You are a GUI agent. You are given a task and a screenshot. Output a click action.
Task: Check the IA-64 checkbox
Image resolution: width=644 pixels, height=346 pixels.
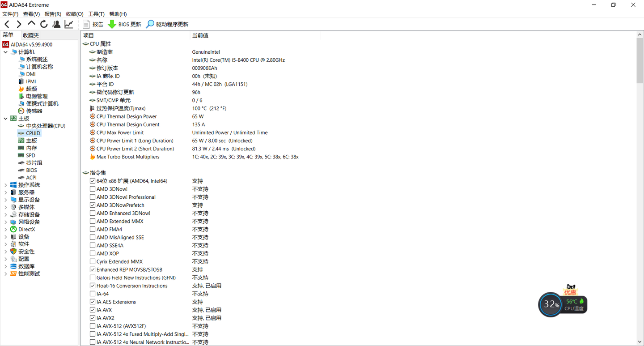(x=92, y=294)
